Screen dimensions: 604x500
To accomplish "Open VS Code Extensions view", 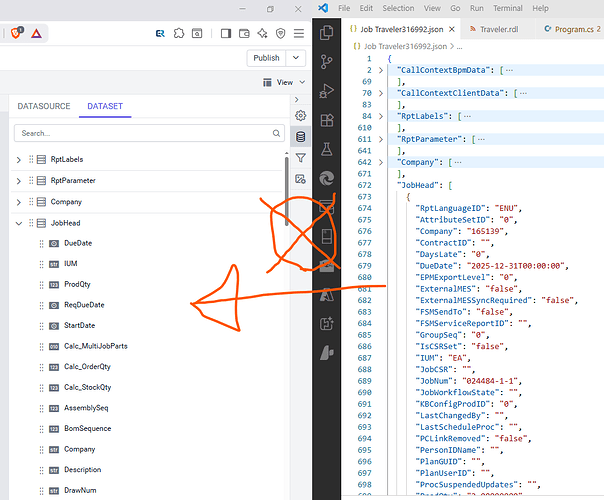I will 327,120.
